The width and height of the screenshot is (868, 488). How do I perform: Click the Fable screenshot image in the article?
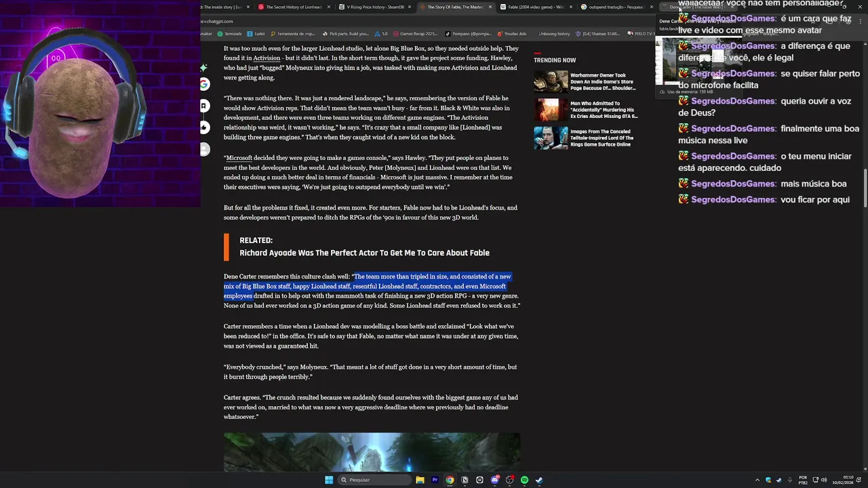372,452
